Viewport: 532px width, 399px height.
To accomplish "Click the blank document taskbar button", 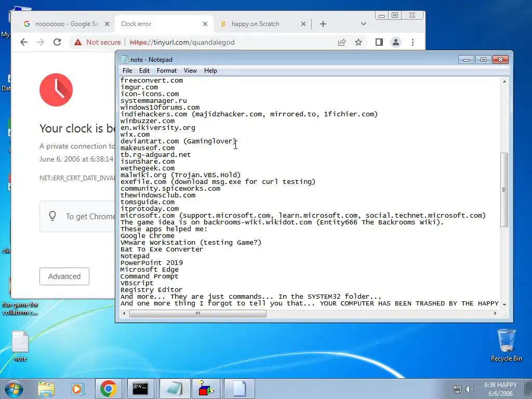I will click(239, 389).
